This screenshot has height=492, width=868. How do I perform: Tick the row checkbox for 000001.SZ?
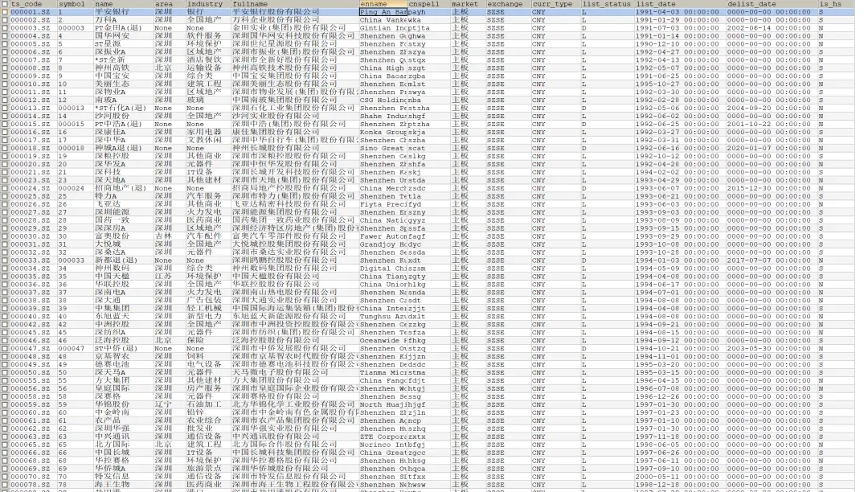tap(5, 12)
